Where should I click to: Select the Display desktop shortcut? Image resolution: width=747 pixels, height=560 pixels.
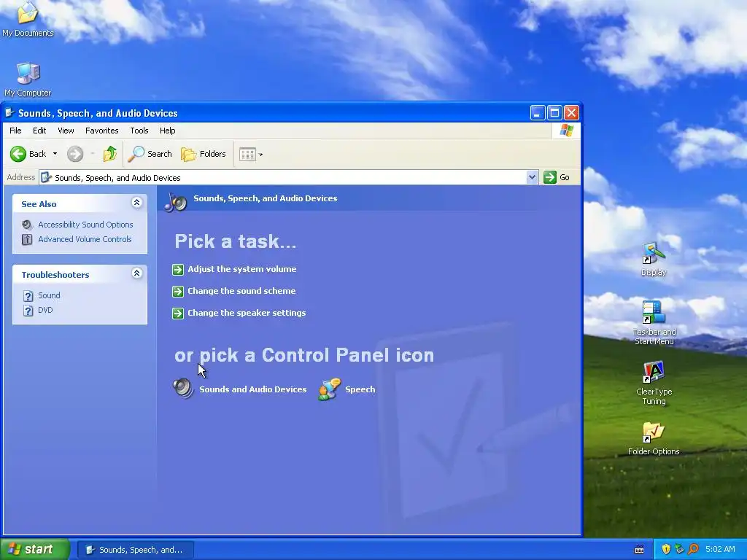tap(653, 260)
